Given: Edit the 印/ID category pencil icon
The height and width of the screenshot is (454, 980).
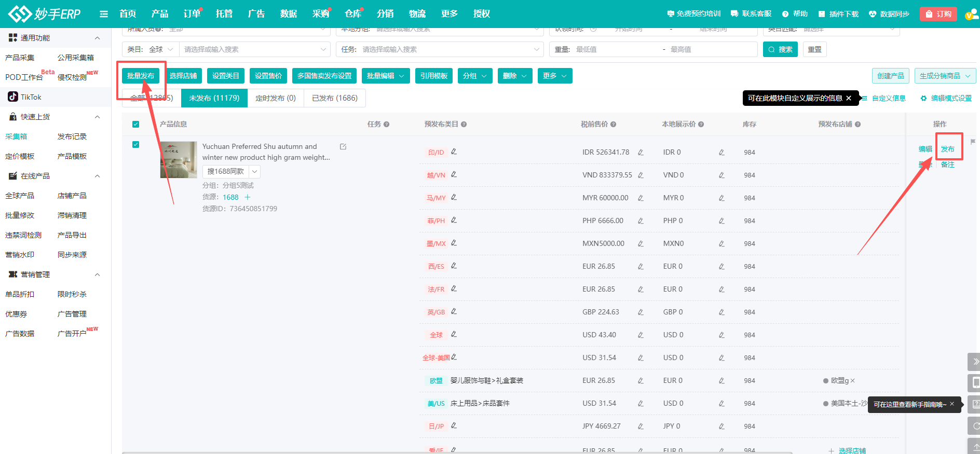Looking at the screenshot, I should [x=454, y=152].
